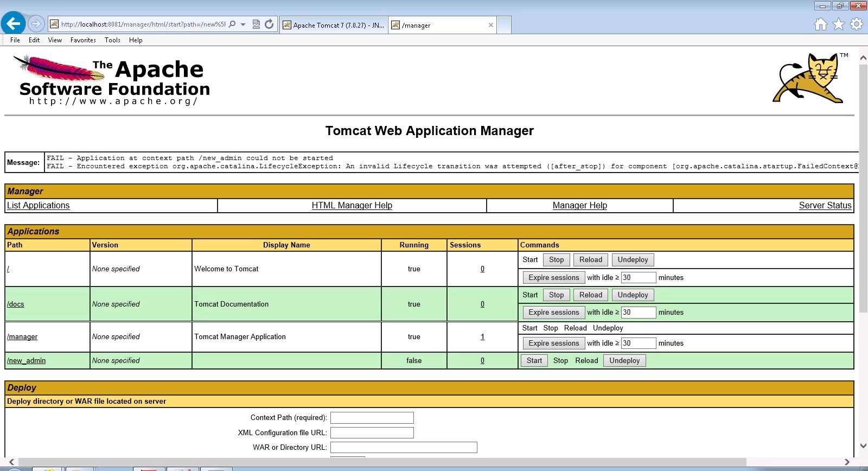Image resolution: width=868 pixels, height=471 pixels.
Task: Open the /new_admin application link
Action: pos(26,361)
